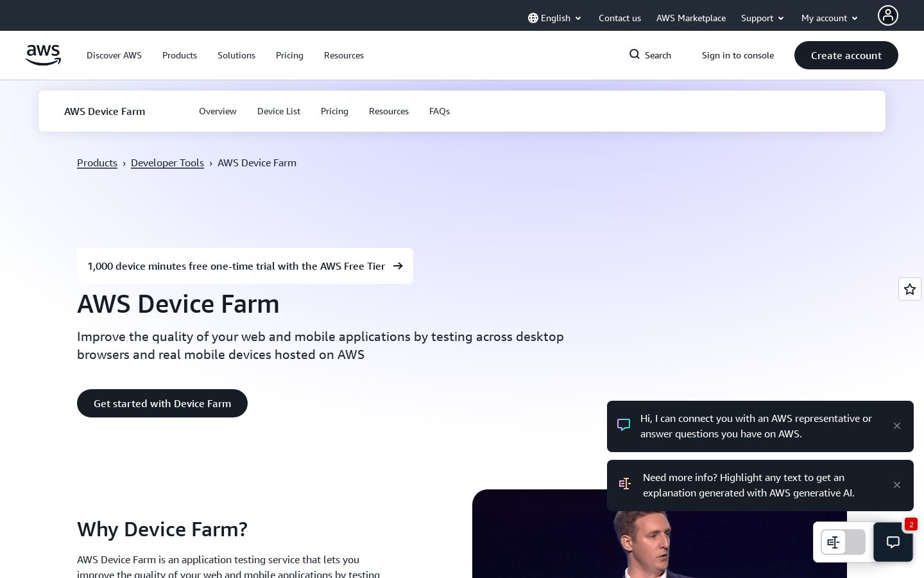Screen dimensions: 924x578
Task: Open the Device Farm Pricing tab
Action: 334,111
